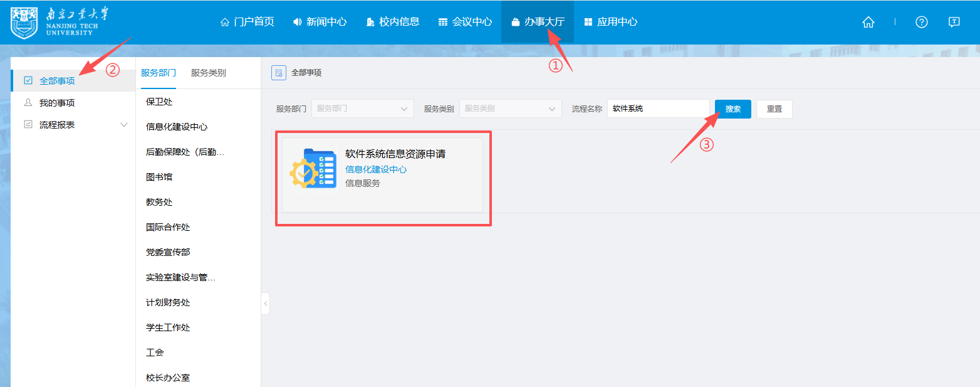The width and height of the screenshot is (980, 387).
Task: Open the help question mark icon
Action: tap(921, 22)
